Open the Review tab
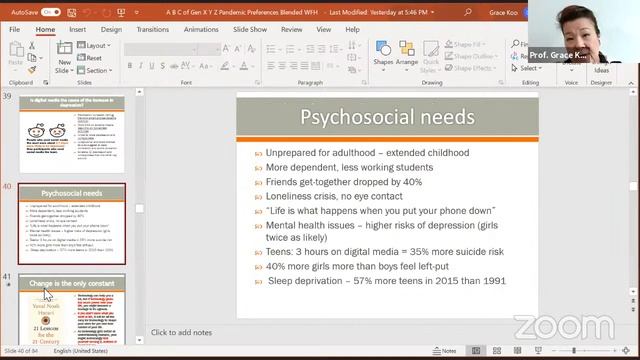The width and height of the screenshot is (640, 360). click(x=291, y=29)
